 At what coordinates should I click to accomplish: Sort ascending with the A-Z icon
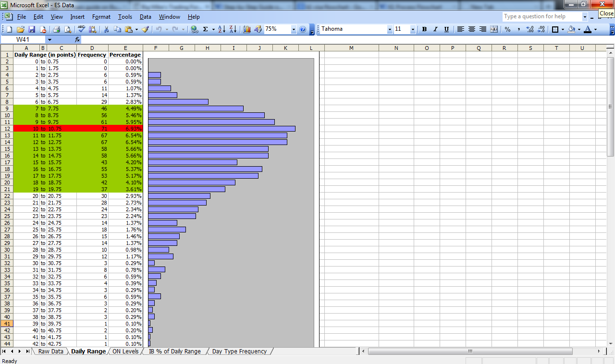221,29
